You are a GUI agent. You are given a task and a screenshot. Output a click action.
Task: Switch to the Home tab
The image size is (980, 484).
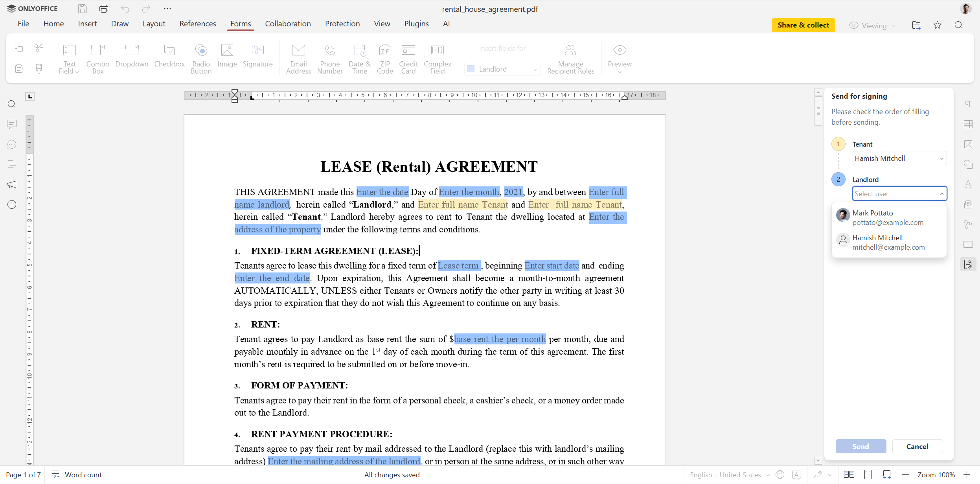(x=53, y=24)
